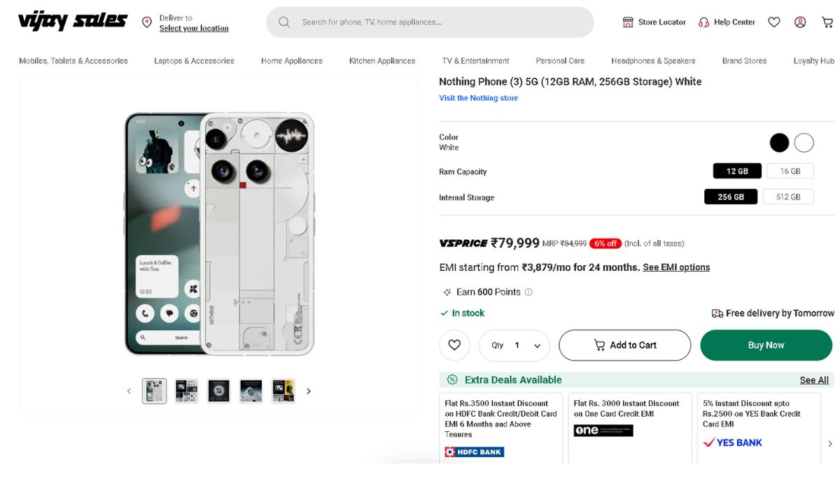840x504 pixels.
Task: Open the user account profile icon
Action: point(800,22)
